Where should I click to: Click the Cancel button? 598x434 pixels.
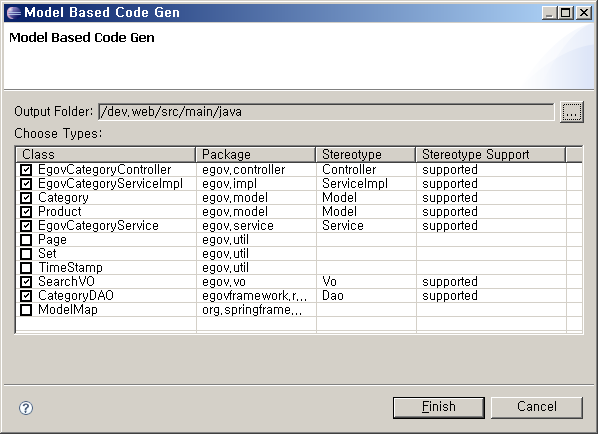(537, 407)
